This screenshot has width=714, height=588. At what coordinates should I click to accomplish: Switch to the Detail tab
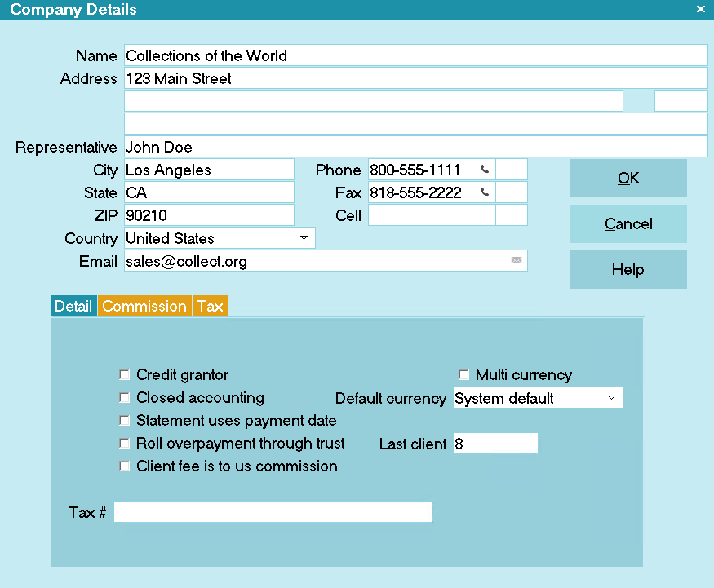pyautogui.click(x=73, y=306)
